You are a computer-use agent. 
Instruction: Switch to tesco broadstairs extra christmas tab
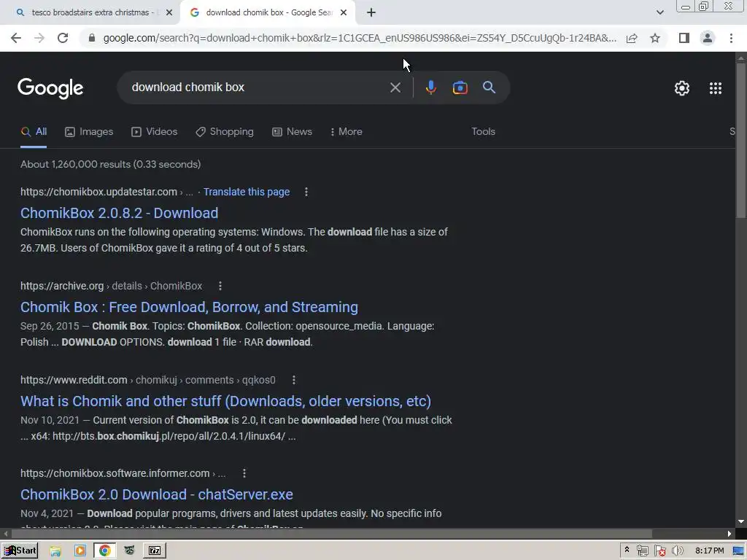[x=90, y=13]
